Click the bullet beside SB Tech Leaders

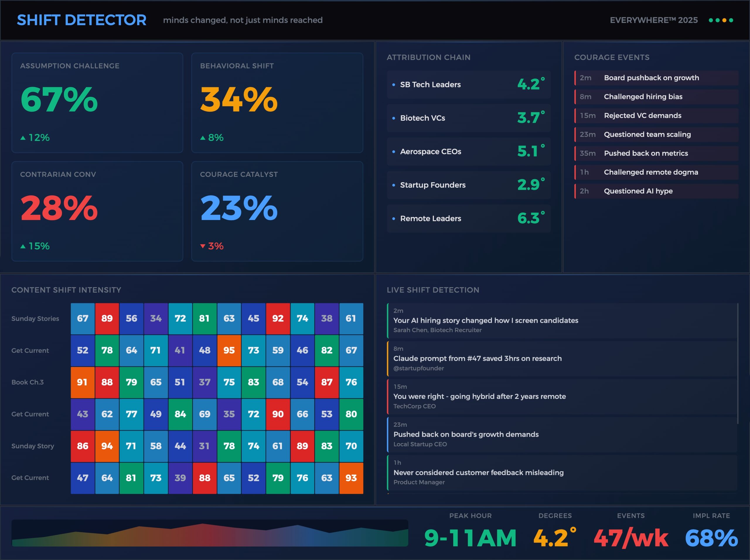point(394,85)
